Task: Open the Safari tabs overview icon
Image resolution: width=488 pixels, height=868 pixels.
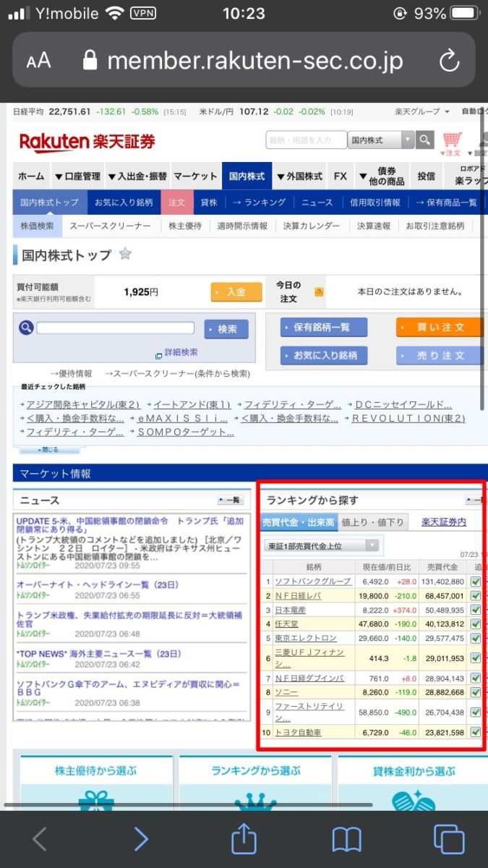Action: pos(449,839)
